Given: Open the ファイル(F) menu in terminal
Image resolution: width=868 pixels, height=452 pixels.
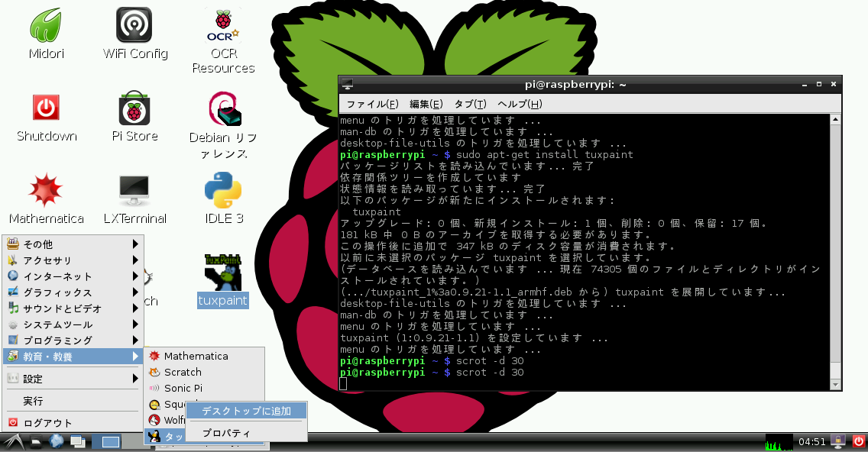Looking at the screenshot, I should pos(373,104).
